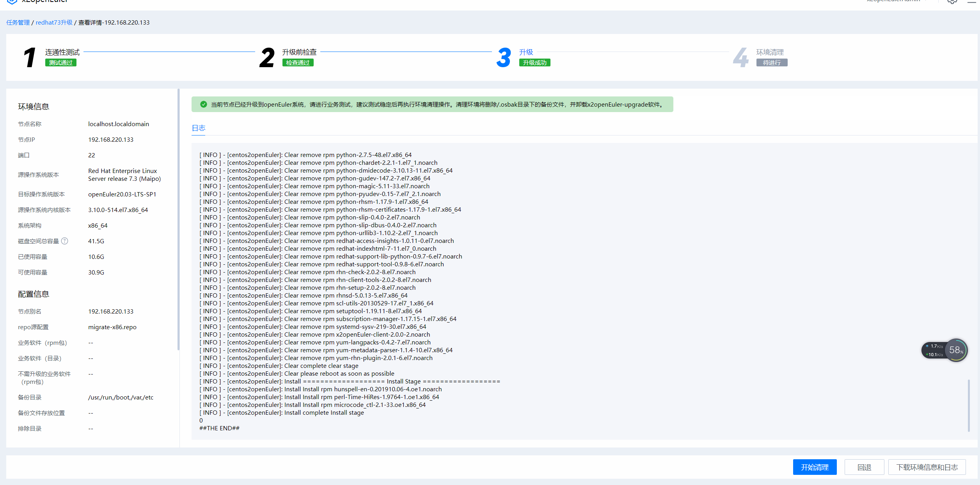This screenshot has height=485, width=980.
Task: Click the x2openEuler hexagon logo icon
Action: tap(12, 1)
